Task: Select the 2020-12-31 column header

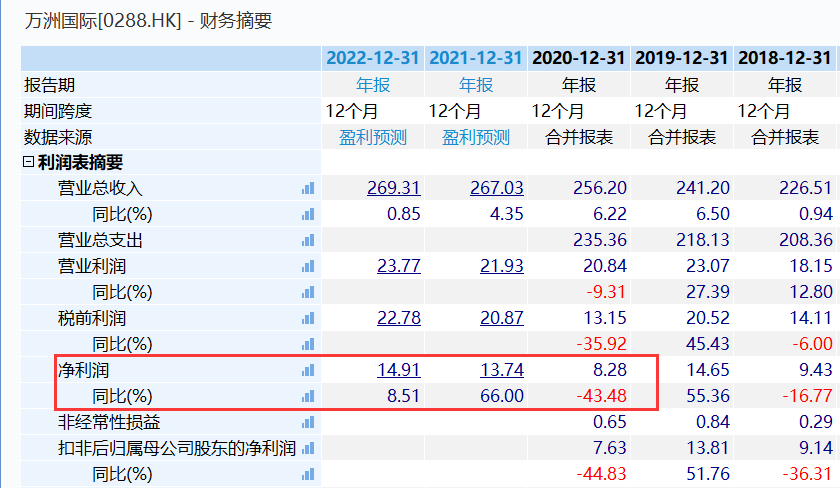Action: pyautogui.click(x=579, y=58)
